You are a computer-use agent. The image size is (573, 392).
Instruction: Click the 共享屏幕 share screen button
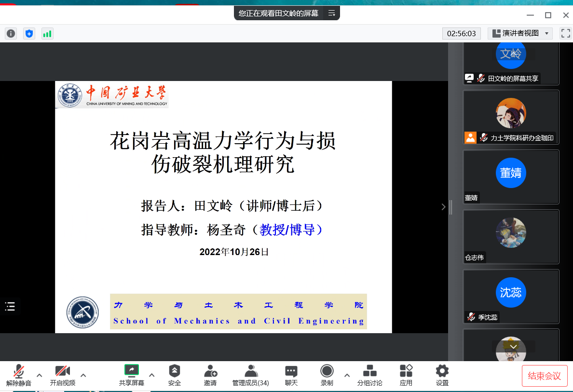tap(132, 375)
